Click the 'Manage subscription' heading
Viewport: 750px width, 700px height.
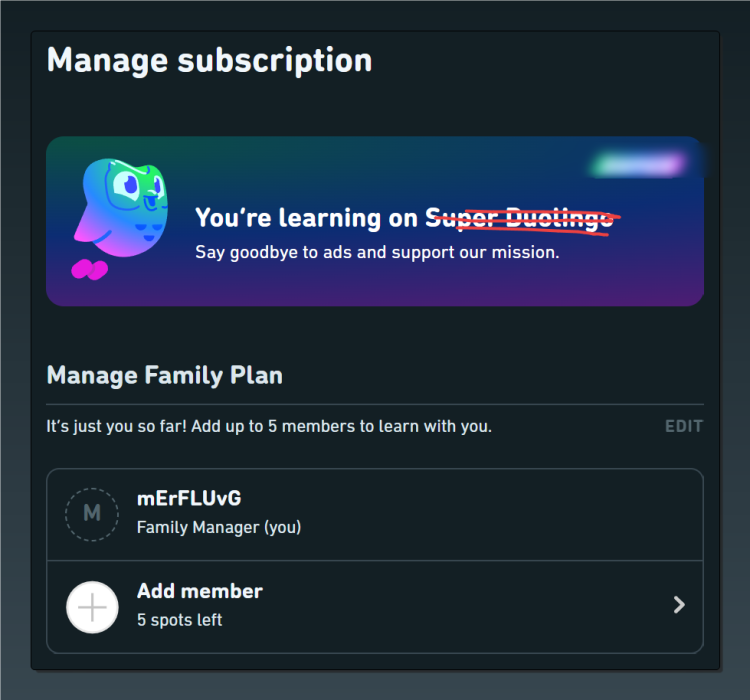tap(210, 61)
